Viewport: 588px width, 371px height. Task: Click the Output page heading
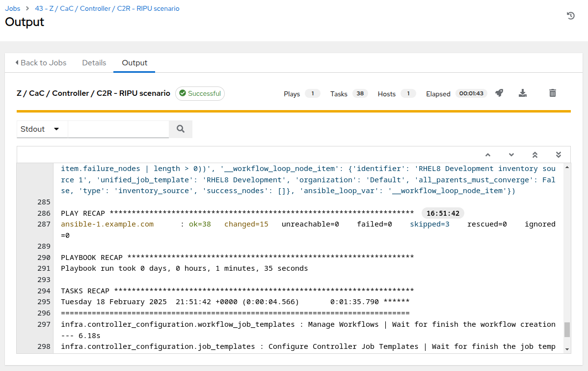[25, 22]
